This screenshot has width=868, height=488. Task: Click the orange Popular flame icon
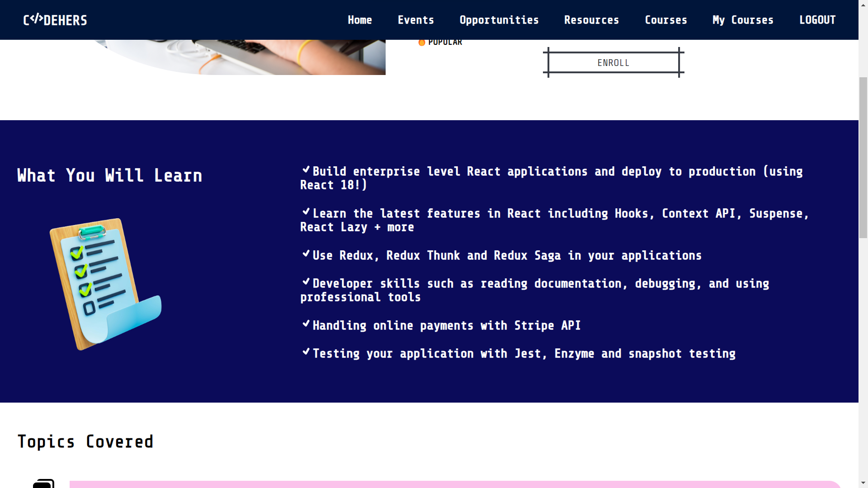click(421, 42)
